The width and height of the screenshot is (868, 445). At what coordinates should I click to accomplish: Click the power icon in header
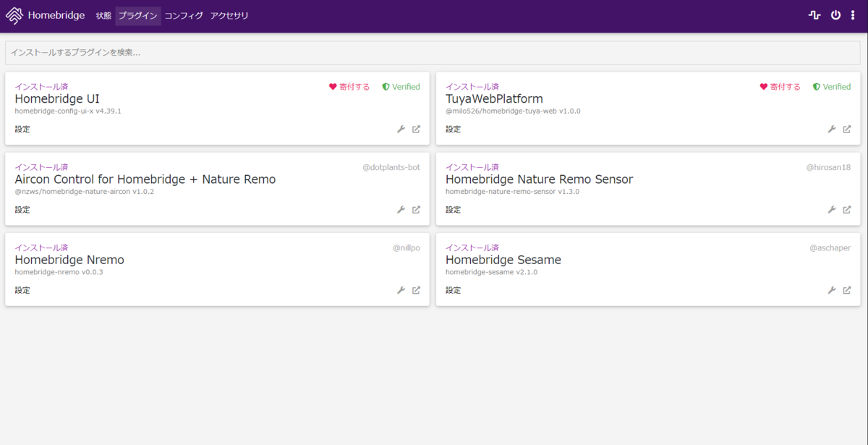point(835,15)
